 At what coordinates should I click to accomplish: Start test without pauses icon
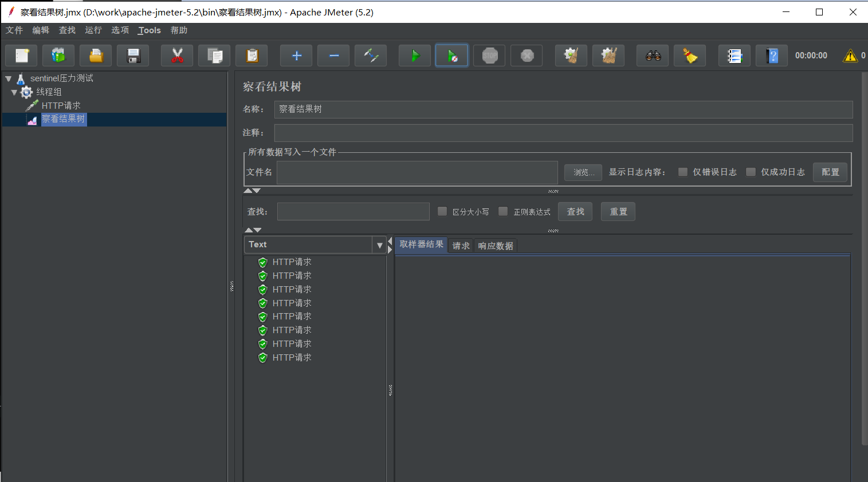pyautogui.click(x=452, y=56)
